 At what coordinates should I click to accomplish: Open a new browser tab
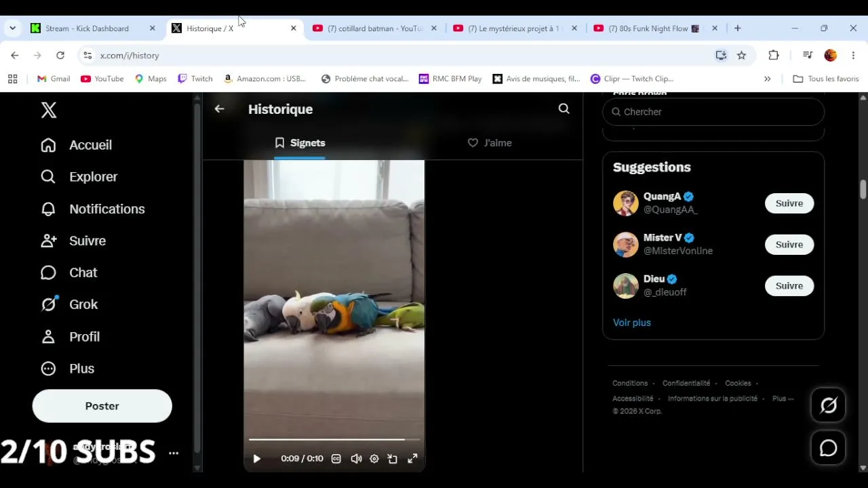[737, 28]
